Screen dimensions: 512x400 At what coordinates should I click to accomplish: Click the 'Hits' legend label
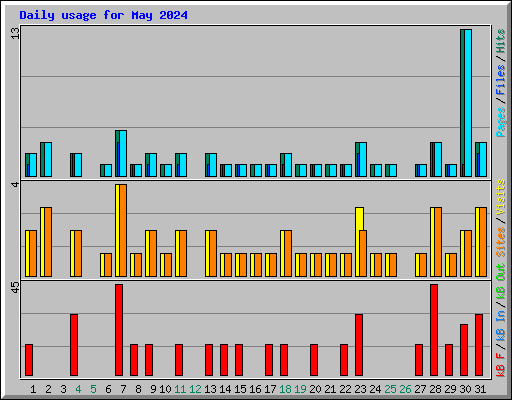501,41
